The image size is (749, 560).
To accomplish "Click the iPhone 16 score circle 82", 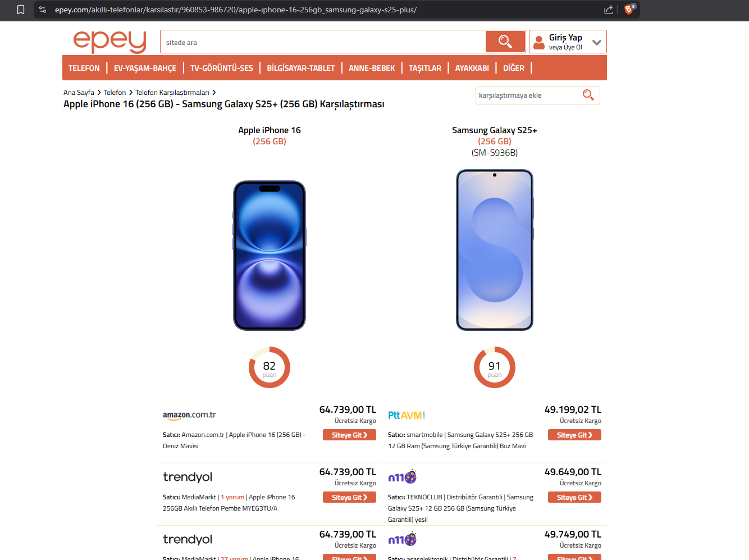I will tap(270, 367).
